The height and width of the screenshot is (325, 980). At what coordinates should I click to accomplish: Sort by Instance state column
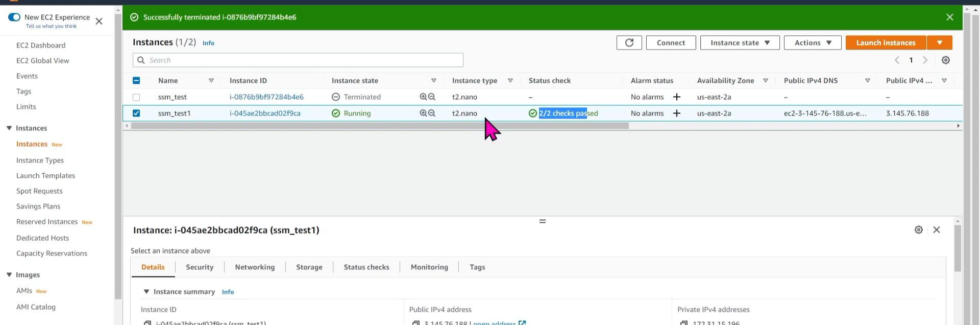coord(433,81)
